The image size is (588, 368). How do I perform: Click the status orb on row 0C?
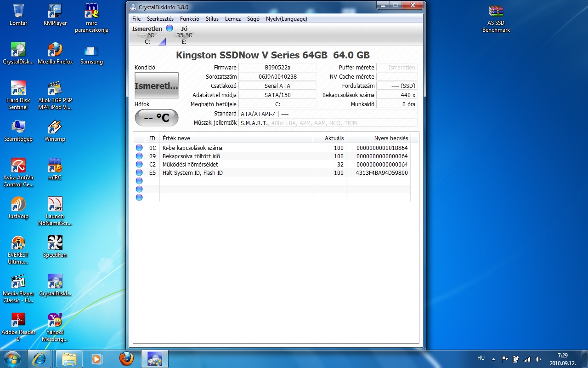pyautogui.click(x=139, y=148)
